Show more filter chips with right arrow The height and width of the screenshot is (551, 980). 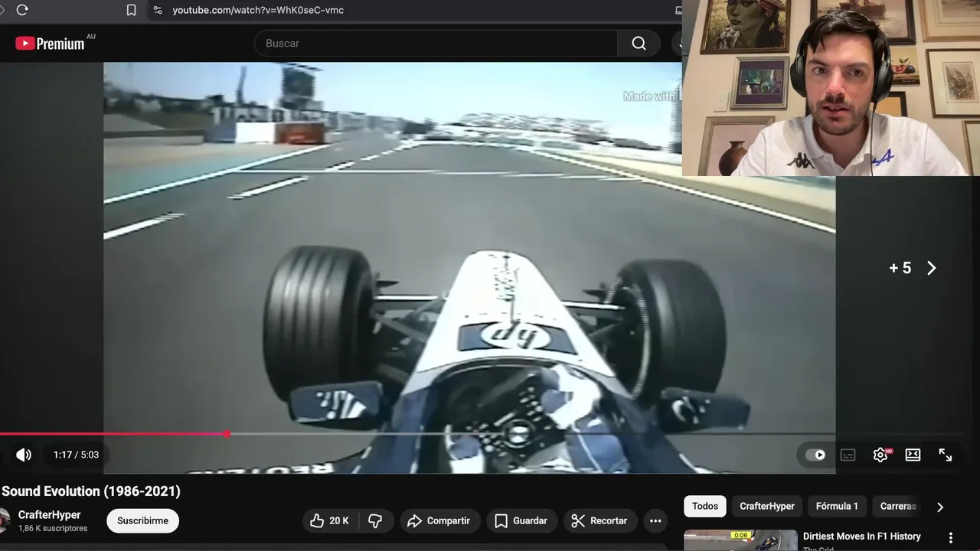(x=940, y=507)
